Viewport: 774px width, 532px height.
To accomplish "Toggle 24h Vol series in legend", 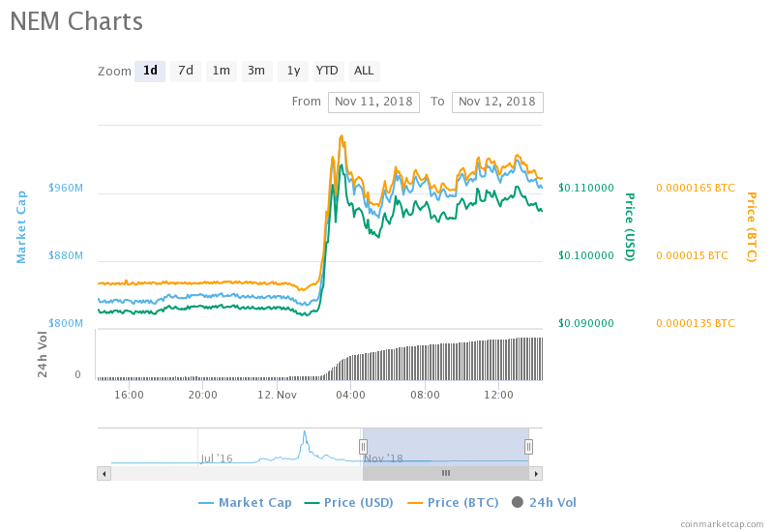I will [x=544, y=502].
